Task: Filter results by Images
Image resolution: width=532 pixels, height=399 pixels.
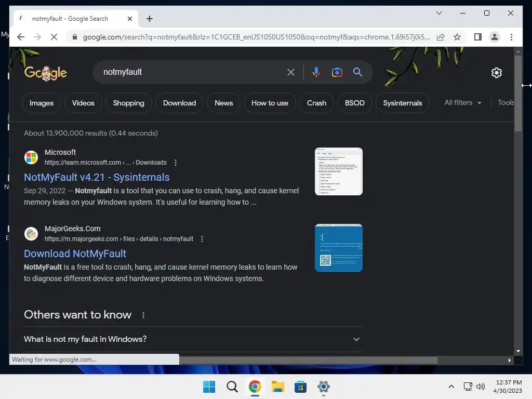Action: coord(42,103)
